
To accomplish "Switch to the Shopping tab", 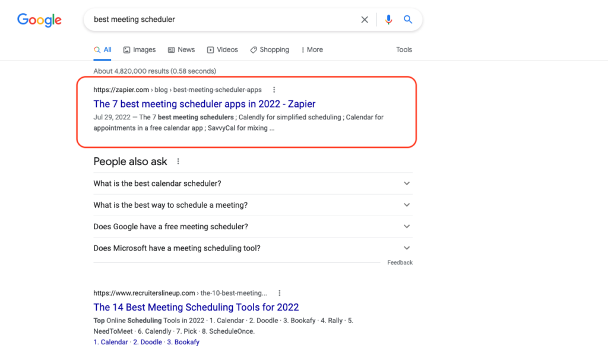I will [270, 50].
